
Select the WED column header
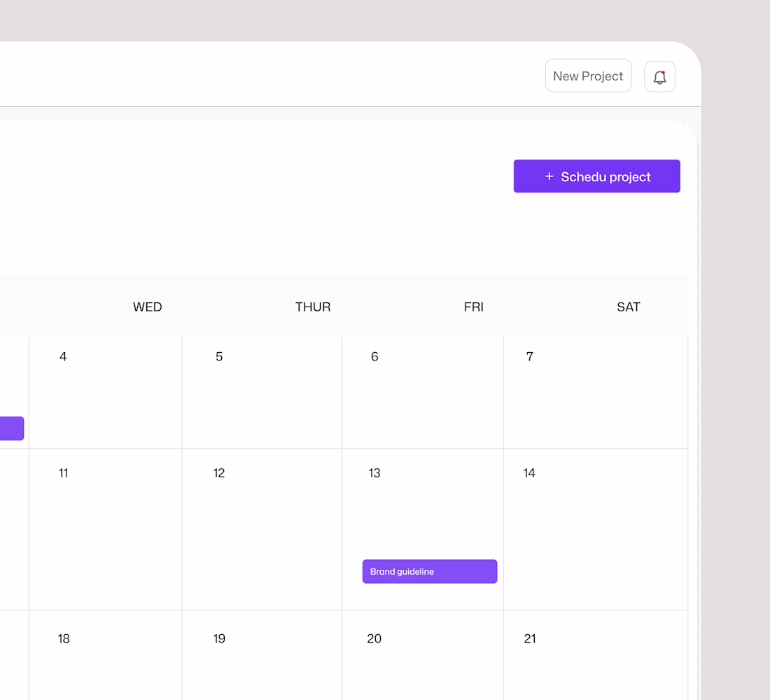click(x=147, y=307)
